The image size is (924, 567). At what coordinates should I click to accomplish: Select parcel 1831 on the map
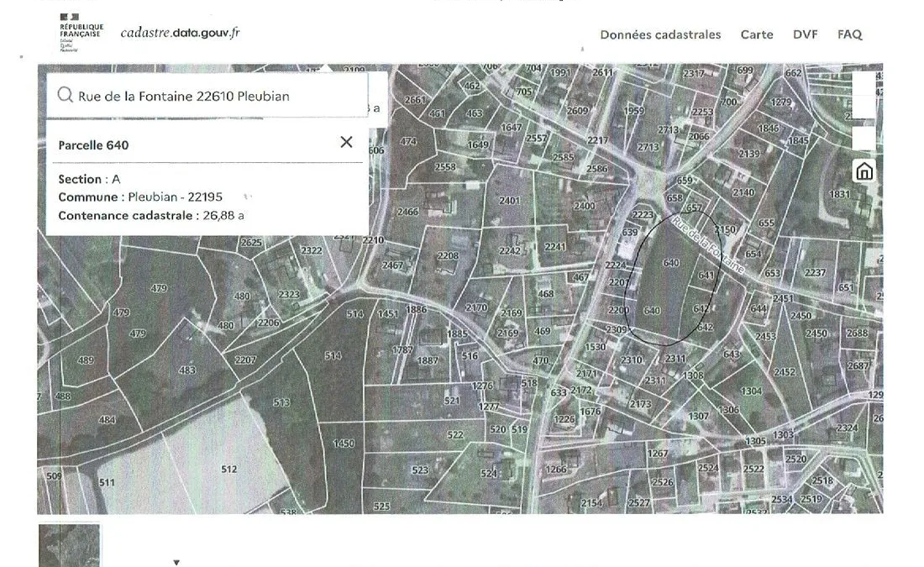[840, 194]
